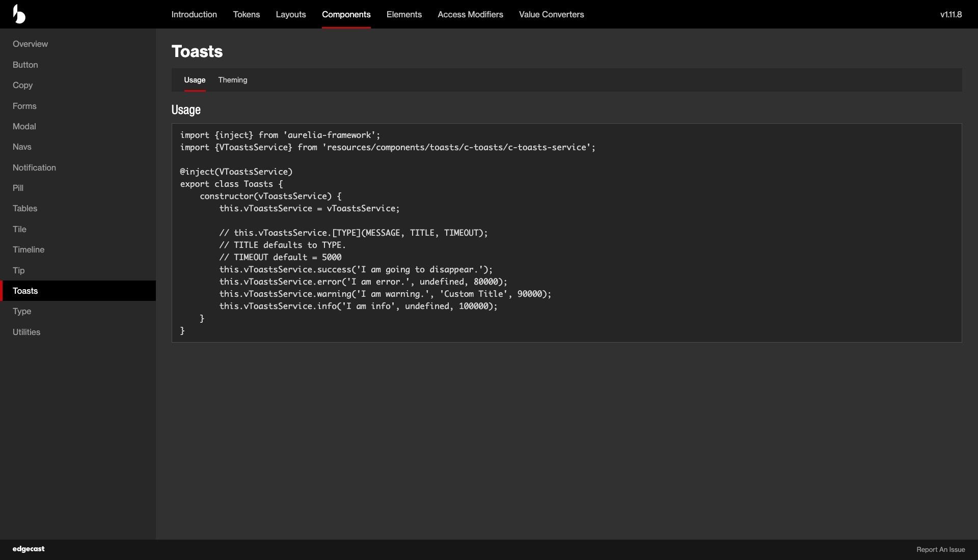Go to Notification in sidebar

coord(78,167)
